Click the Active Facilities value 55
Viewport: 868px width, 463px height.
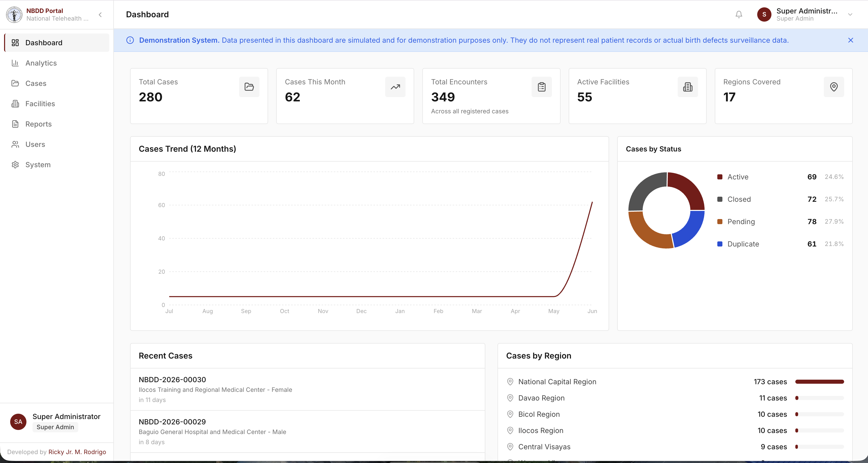click(585, 97)
